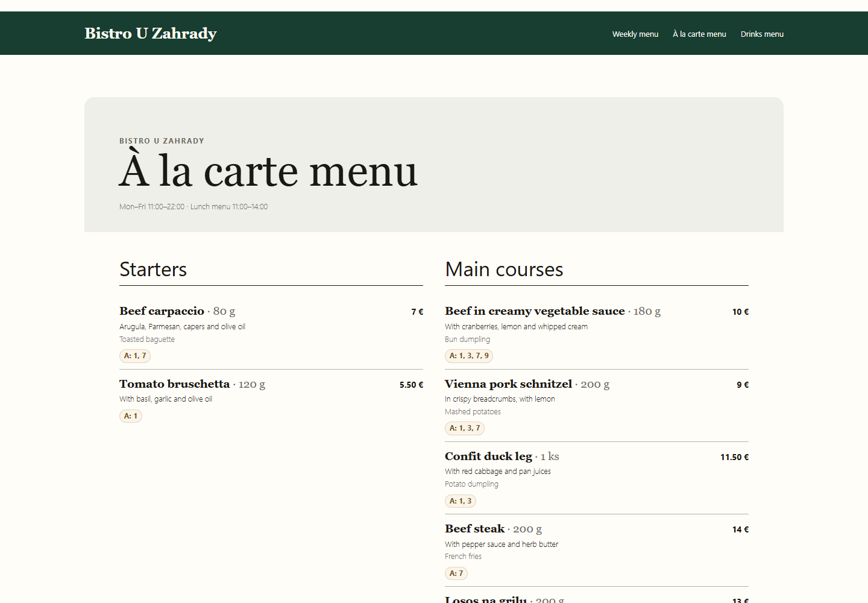Viewport: 868px width, 603px height.
Task: Click the 'A: 1, 3, 7, 9' allergen badge
Action: click(469, 356)
